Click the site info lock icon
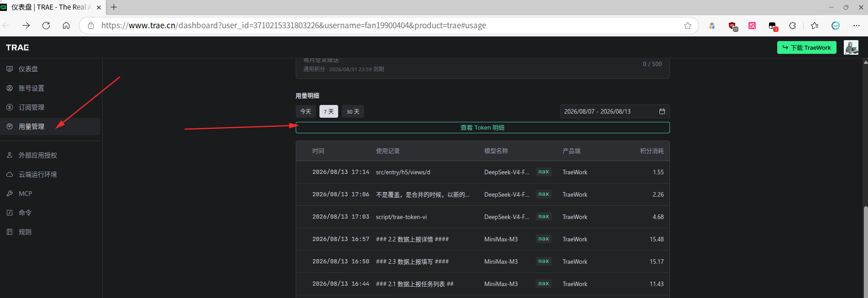This screenshot has height=298, width=868. point(91,26)
